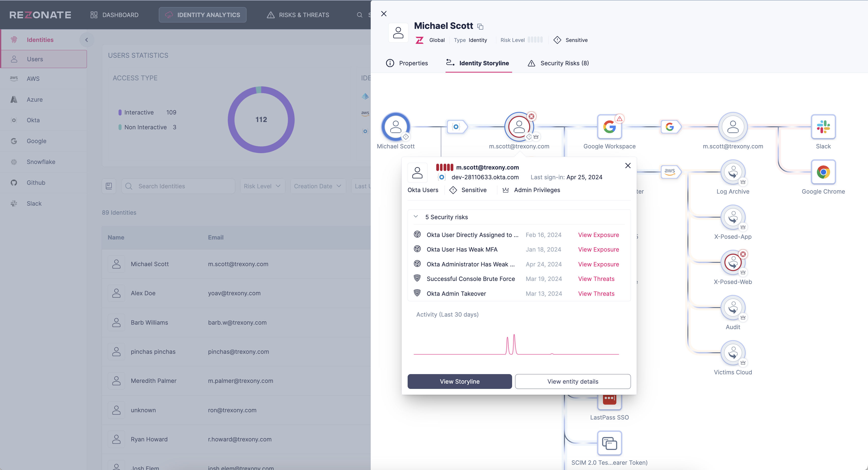Switch to the Properties tab

click(407, 63)
